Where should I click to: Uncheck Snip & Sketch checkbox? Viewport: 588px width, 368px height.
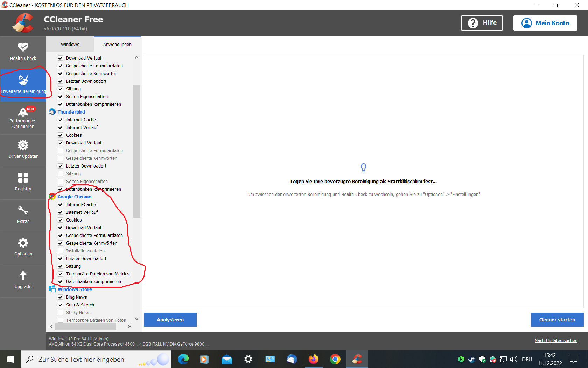pos(60,305)
